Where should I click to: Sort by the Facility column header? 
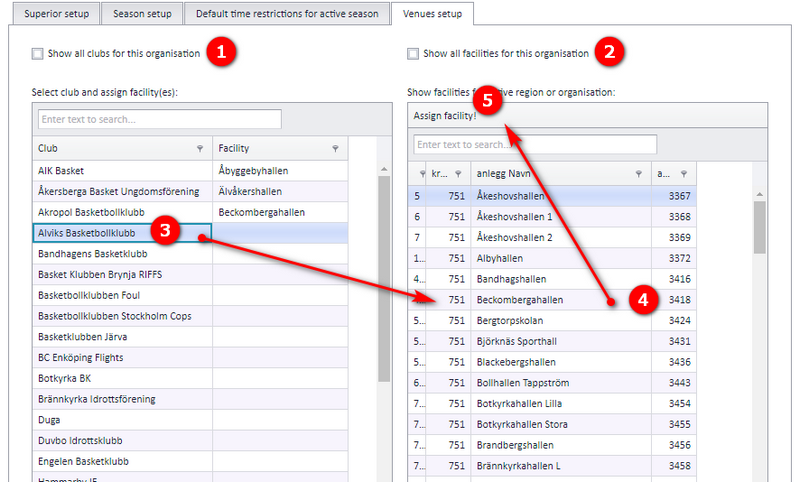click(x=280, y=148)
